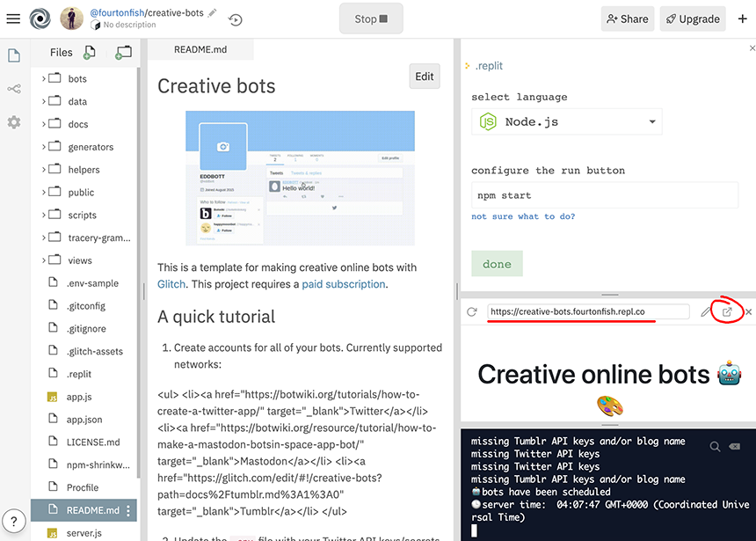
Task: Edit repl name with the pencil icon
Action: (x=212, y=13)
